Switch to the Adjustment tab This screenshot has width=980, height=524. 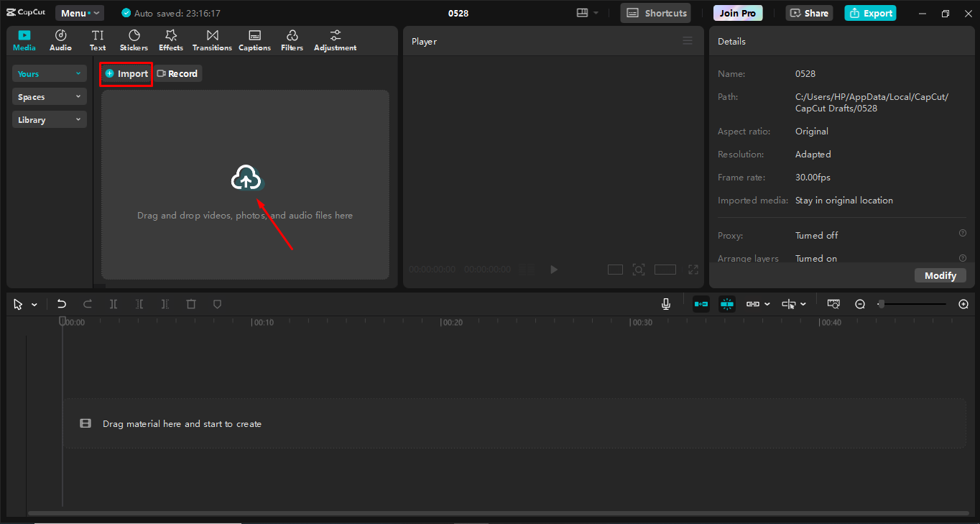pos(335,40)
